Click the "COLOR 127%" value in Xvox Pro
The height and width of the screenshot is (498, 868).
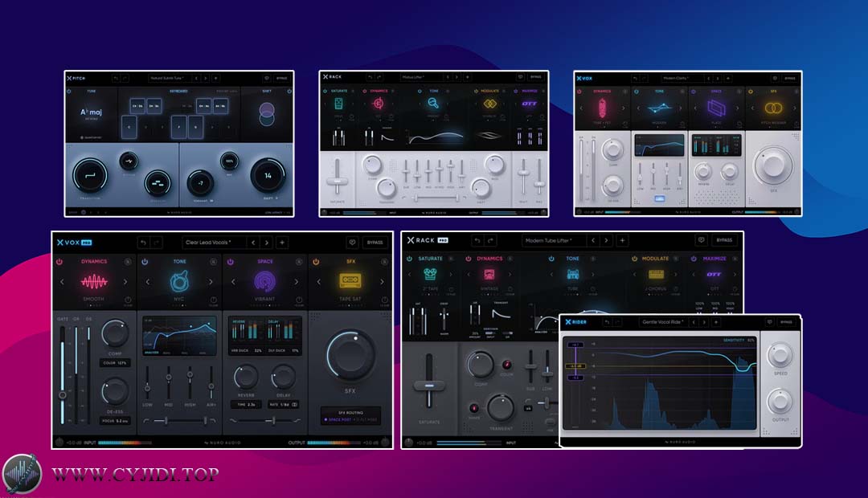coord(115,363)
